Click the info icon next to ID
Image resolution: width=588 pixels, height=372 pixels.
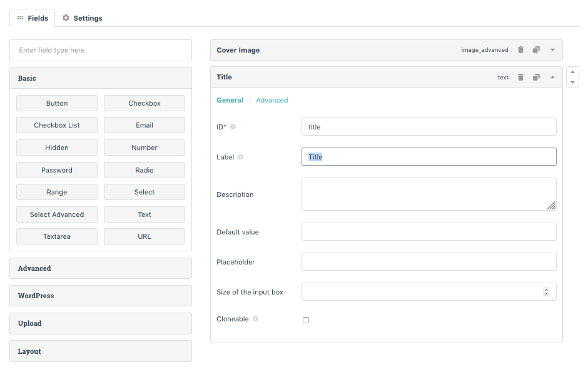pyautogui.click(x=233, y=127)
